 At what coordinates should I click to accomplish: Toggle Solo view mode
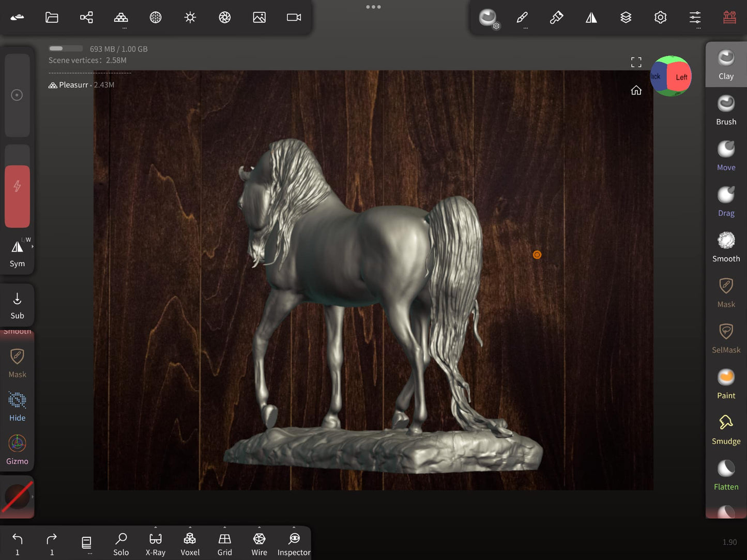(121, 544)
